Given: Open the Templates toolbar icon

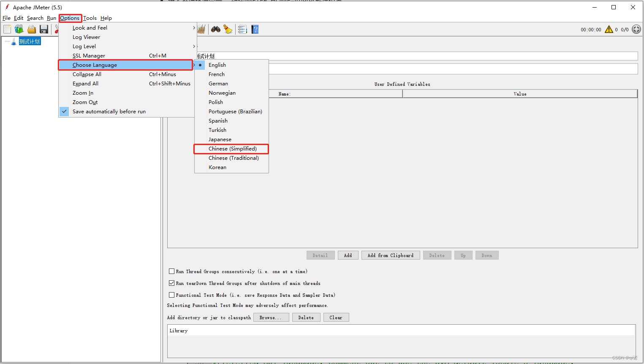Looking at the screenshot, I should click(x=19, y=29).
